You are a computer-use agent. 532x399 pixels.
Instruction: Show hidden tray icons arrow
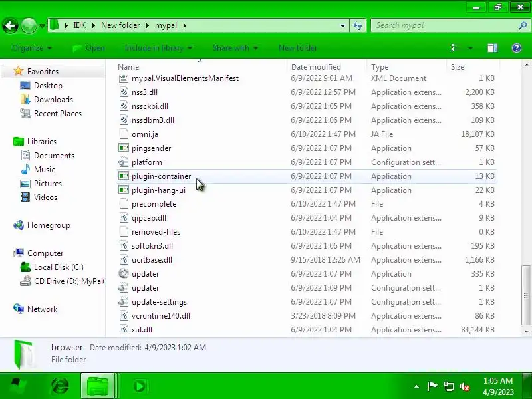417,386
